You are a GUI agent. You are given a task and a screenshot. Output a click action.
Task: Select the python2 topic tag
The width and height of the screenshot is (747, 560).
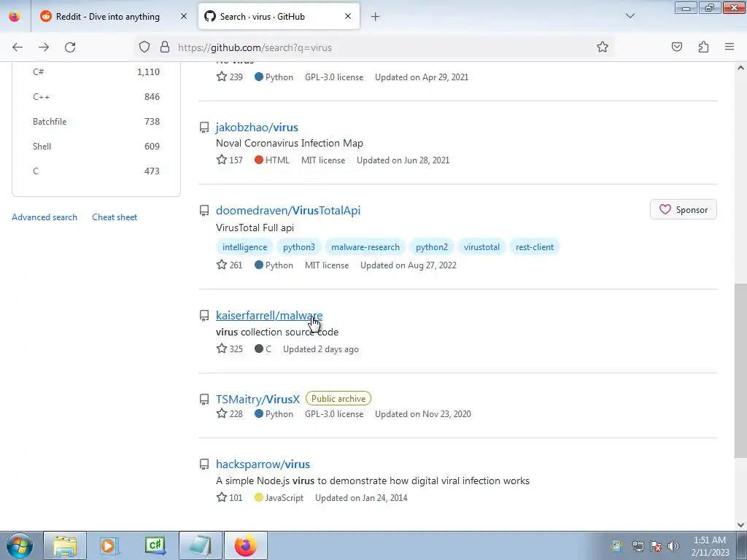tap(432, 247)
